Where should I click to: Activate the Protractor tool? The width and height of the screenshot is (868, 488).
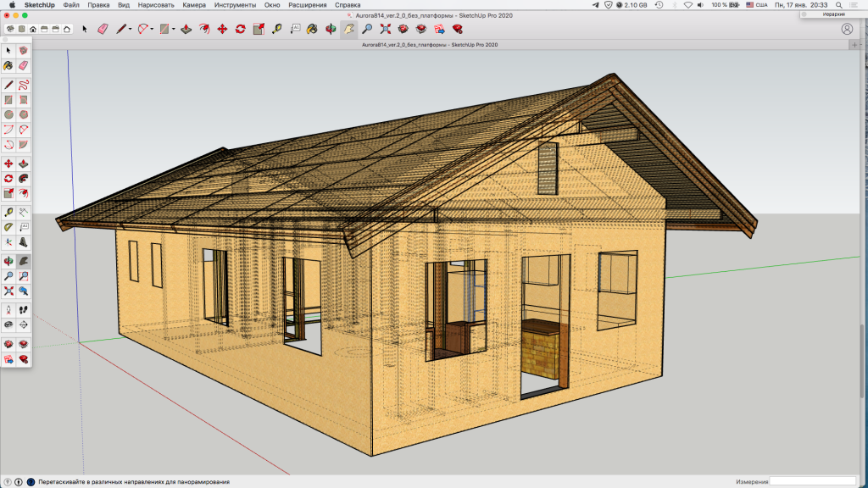(8, 227)
